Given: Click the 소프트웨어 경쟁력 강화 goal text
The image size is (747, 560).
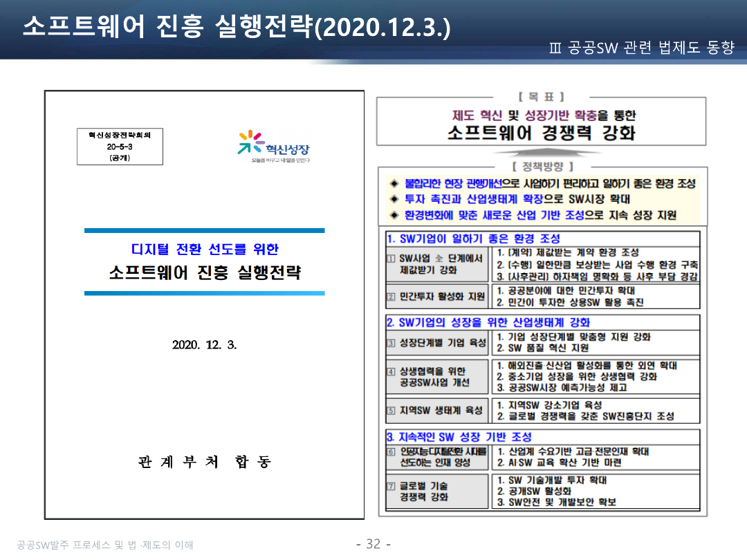Looking at the screenshot, I should pos(541,132).
